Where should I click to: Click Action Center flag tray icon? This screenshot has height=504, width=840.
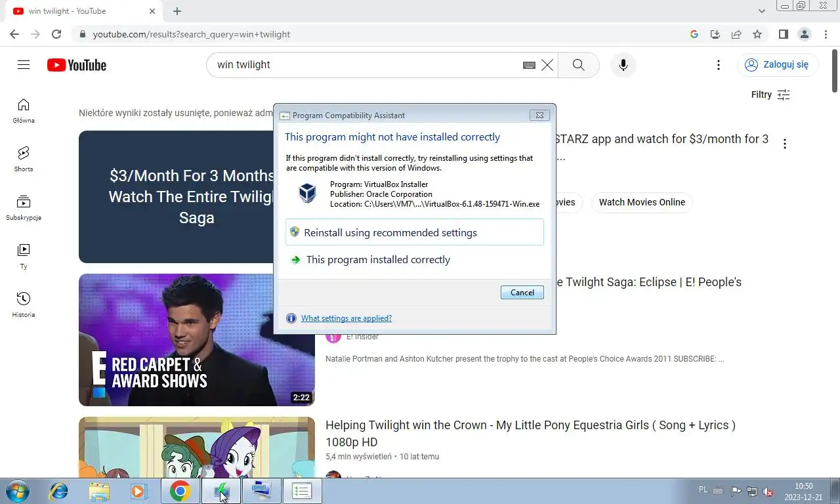(736, 492)
